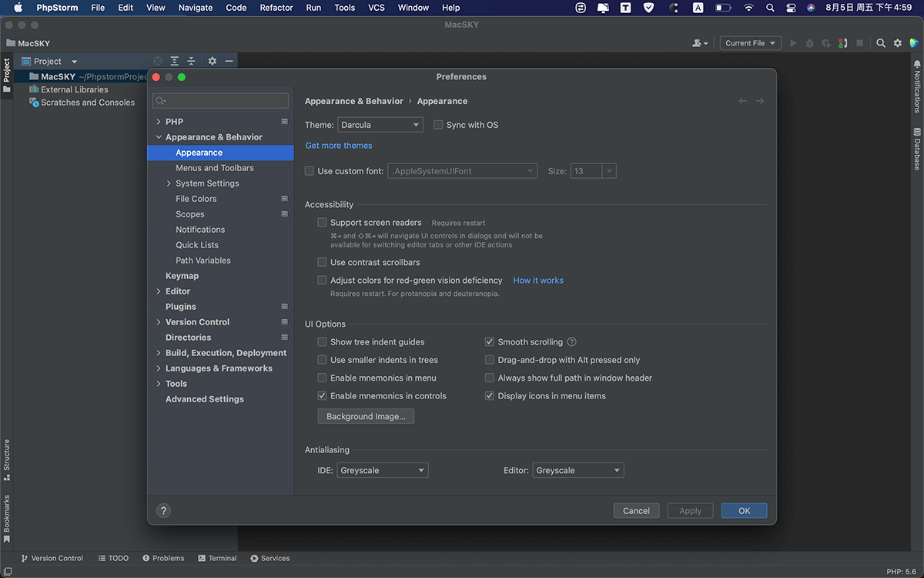Click the Background Image... button
Image resolution: width=924 pixels, height=578 pixels.
pos(366,416)
